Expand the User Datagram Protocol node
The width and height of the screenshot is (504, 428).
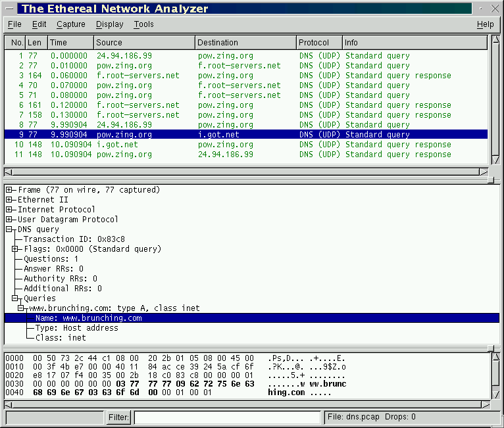pos(9,220)
